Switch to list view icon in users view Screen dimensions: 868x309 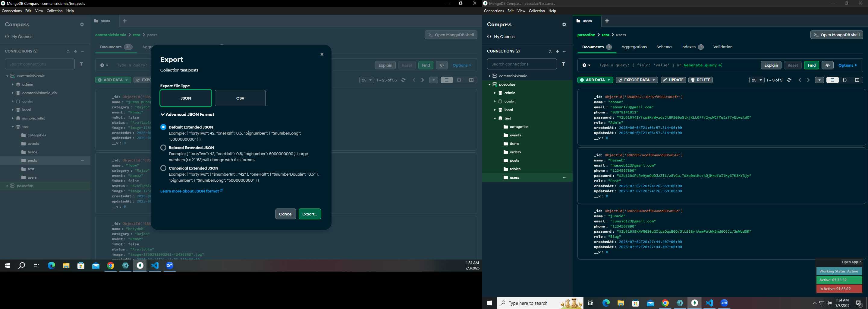832,80
